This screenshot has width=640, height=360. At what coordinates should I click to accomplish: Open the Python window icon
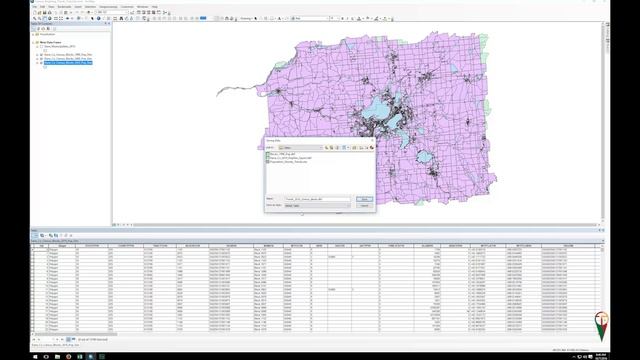click(159, 13)
